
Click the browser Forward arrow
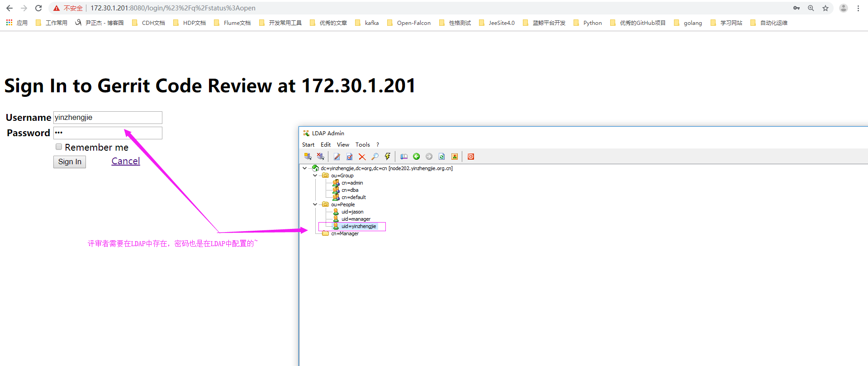[24, 8]
